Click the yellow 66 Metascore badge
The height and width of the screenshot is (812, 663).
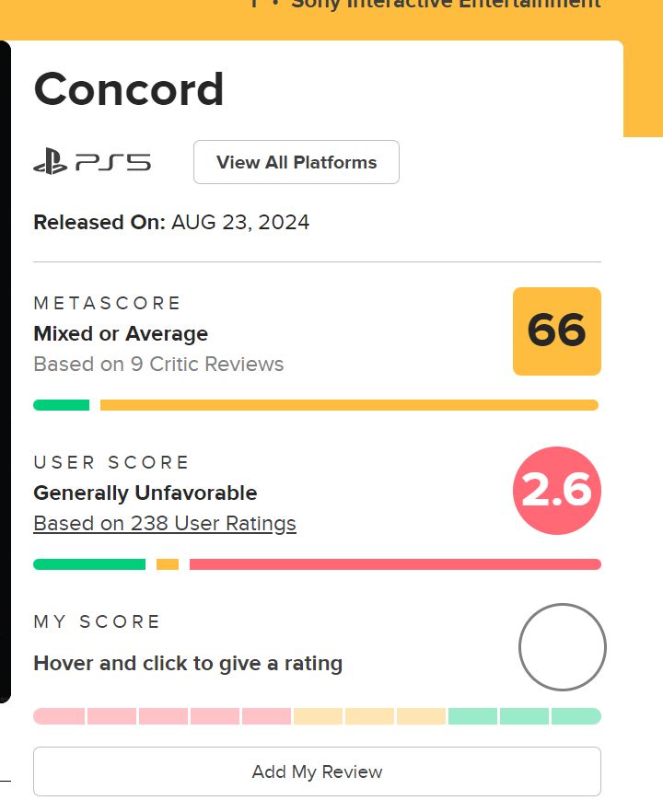pyautogui.click(x=557, y=331)
